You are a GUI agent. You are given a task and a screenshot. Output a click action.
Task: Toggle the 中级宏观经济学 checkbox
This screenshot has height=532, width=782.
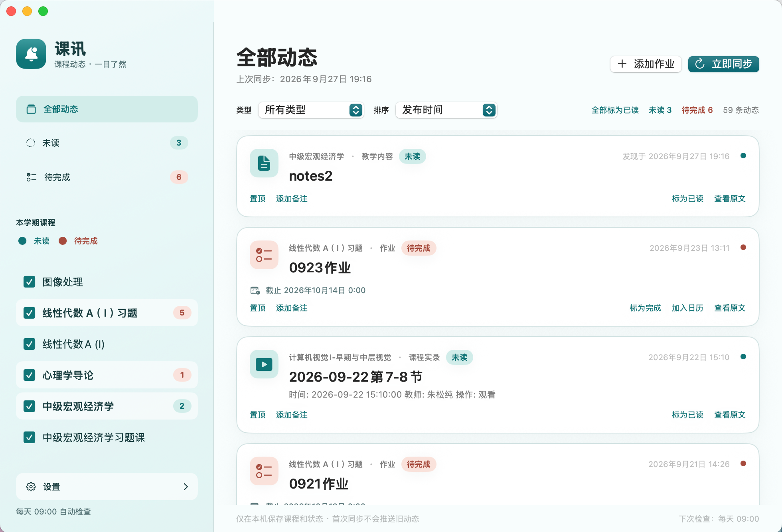pyautogui.click(x=30, y=406)
